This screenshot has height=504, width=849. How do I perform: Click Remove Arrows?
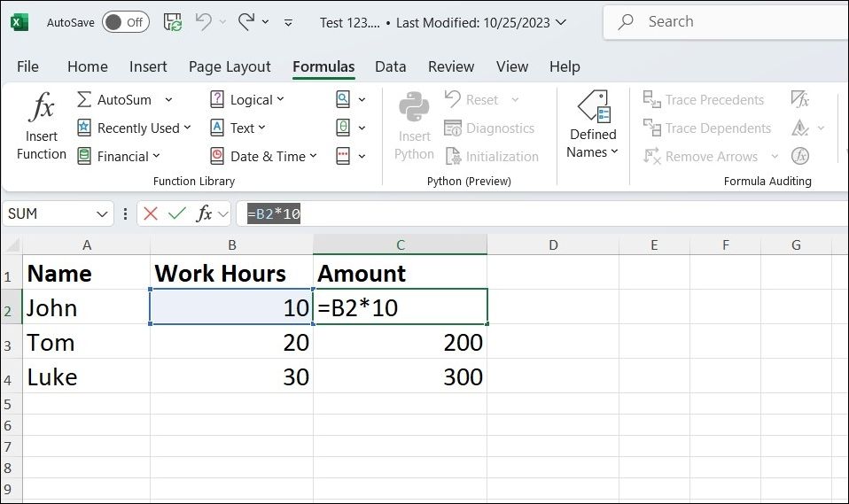[701, 157]
